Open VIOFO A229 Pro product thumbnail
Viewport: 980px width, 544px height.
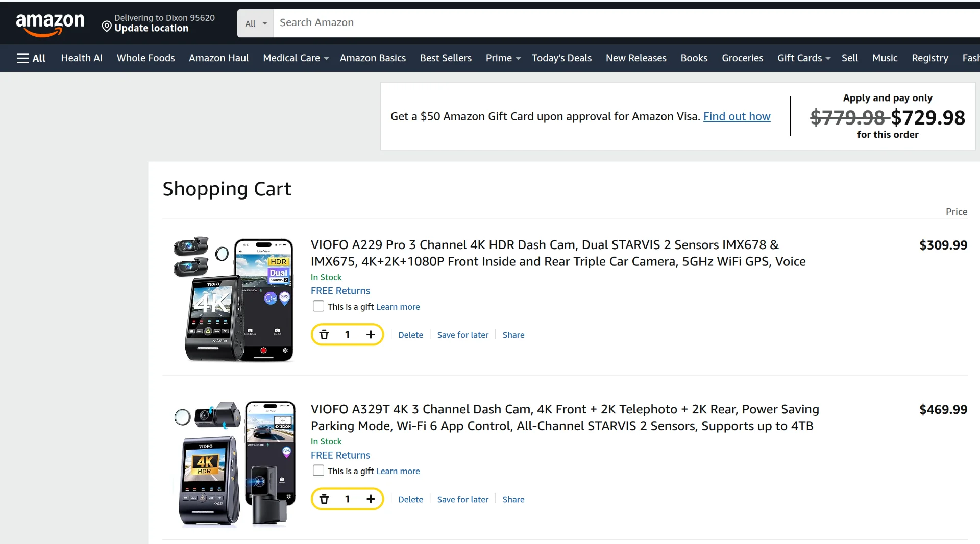(234, 299)
